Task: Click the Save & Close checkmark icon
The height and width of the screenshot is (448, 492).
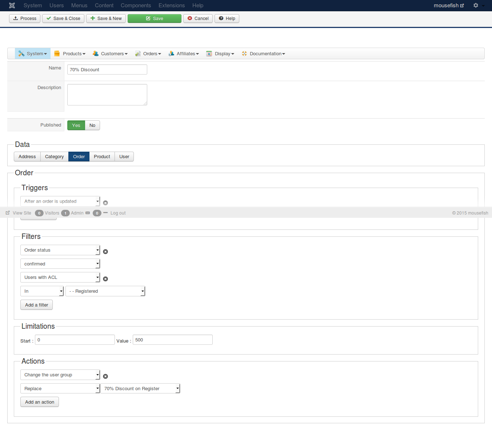Action: 49,18
